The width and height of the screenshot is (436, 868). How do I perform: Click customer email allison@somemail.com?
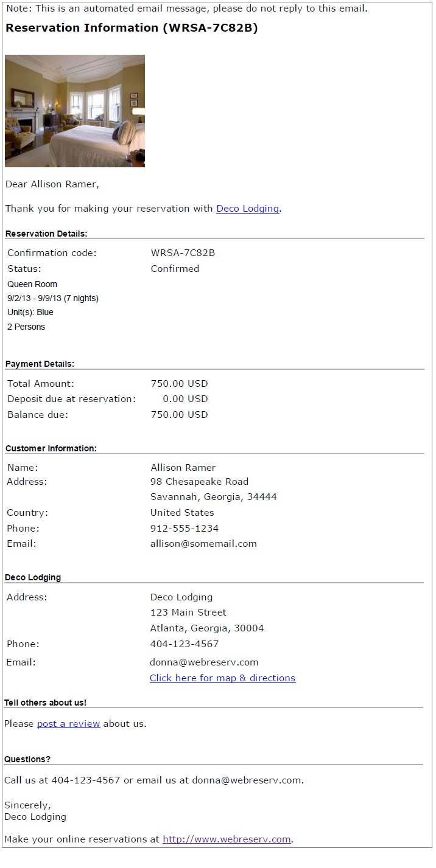pos(203,544)
